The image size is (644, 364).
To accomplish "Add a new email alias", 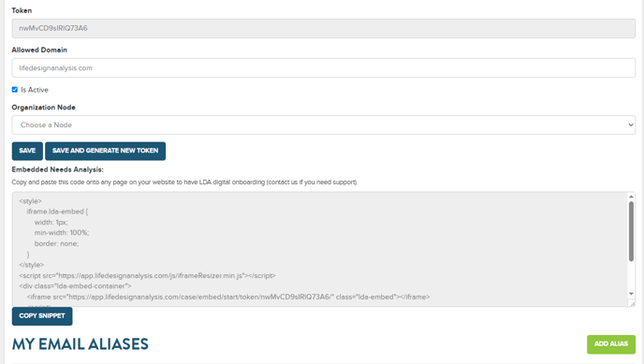I will pos(610,344).
